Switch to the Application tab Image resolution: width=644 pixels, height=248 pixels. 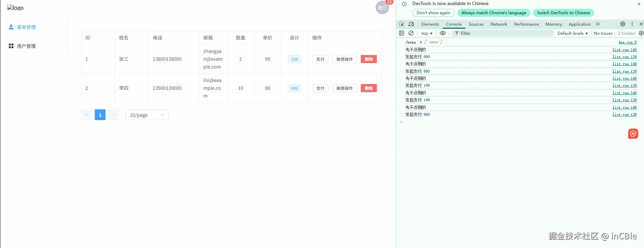[580, 24]
